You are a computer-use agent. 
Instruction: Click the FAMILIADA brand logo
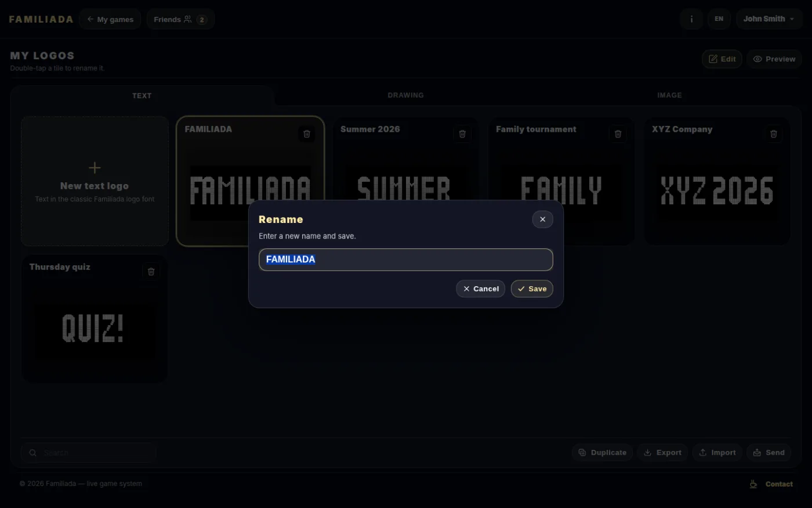41,19
